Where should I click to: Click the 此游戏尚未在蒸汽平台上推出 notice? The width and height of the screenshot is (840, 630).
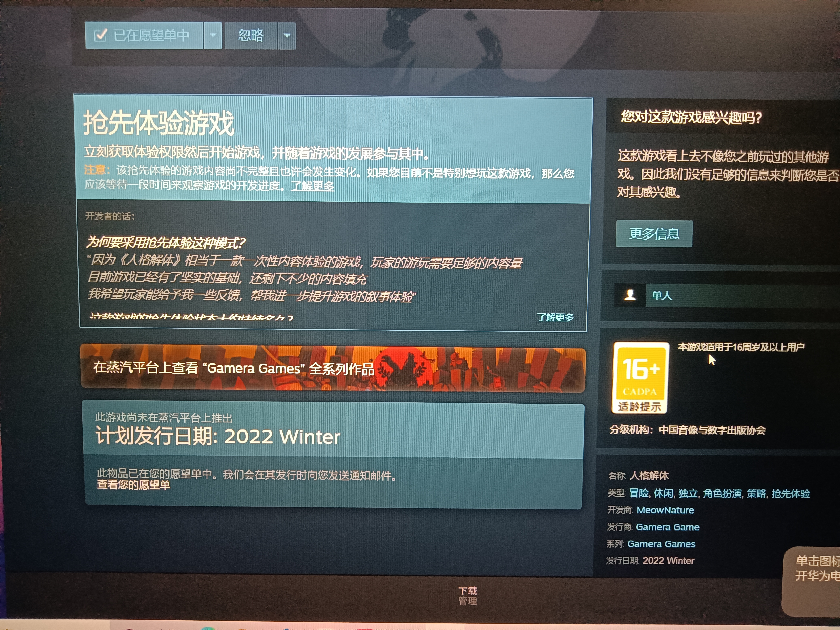(x=164, y=418)
